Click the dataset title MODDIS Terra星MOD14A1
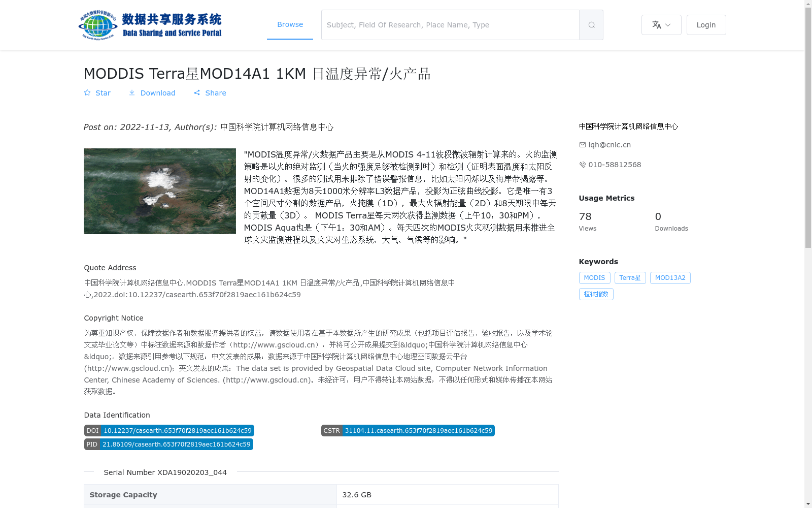Image resolution: width=812 pixels, height=508 pixels. click(257, 74)
